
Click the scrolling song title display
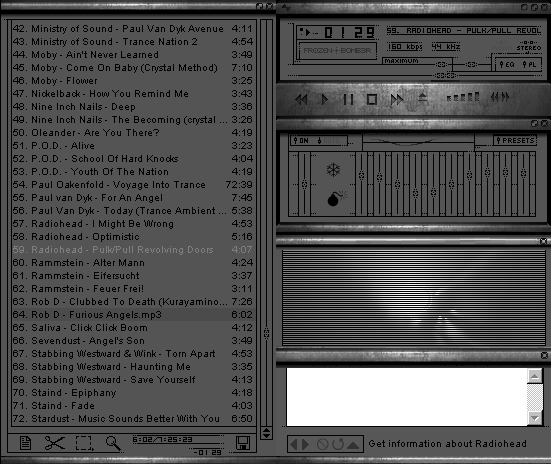coord(464,31)
